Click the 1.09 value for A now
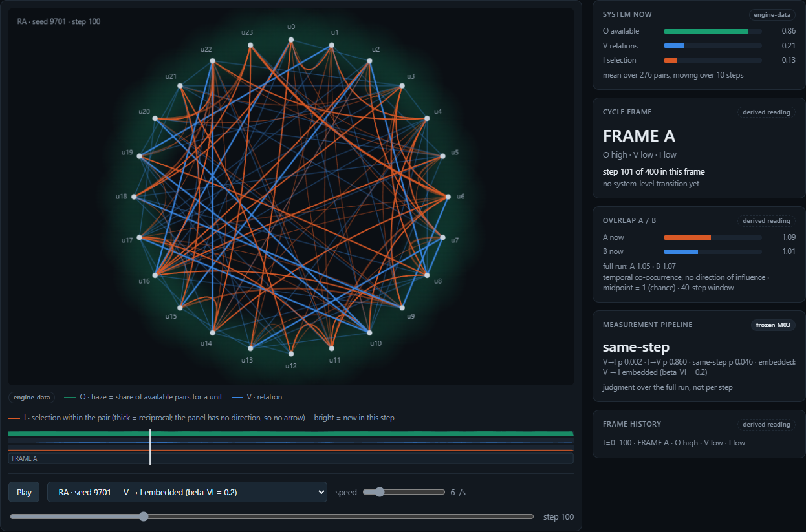This screenshot has width=806, height=532. tap(789, 237)
